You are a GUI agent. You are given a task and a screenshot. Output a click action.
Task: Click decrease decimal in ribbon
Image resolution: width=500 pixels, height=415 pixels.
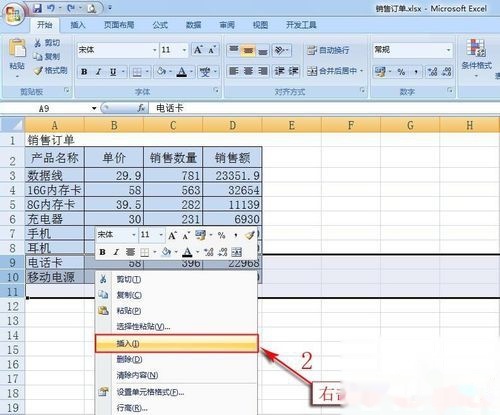point(447,71)
